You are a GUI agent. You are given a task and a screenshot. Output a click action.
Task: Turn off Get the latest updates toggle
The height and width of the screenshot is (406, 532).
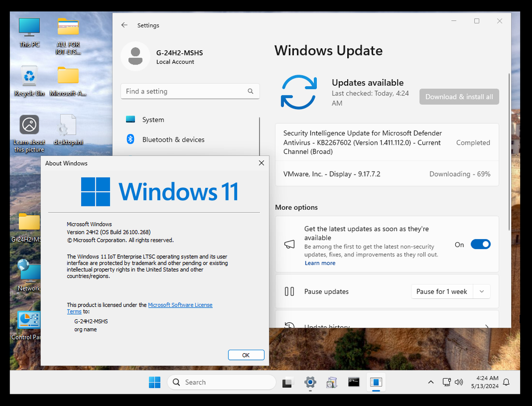click(x=480, y=244)
